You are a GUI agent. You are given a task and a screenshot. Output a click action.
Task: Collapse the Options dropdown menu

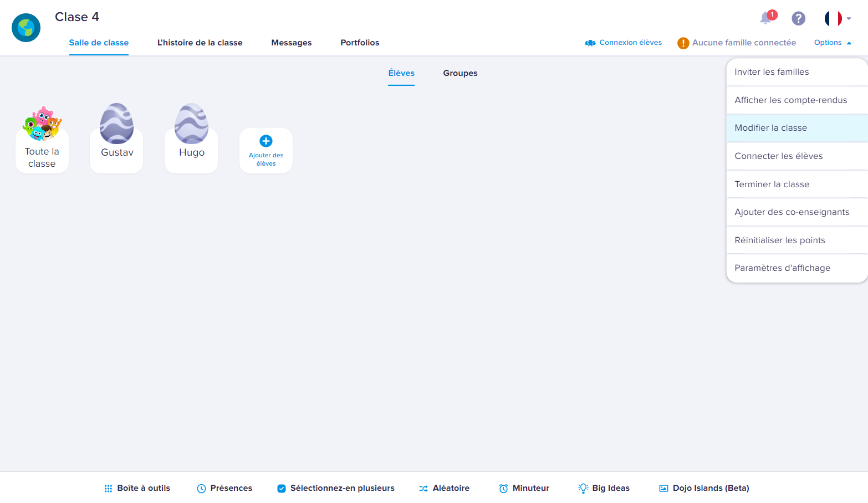point(833,42)
